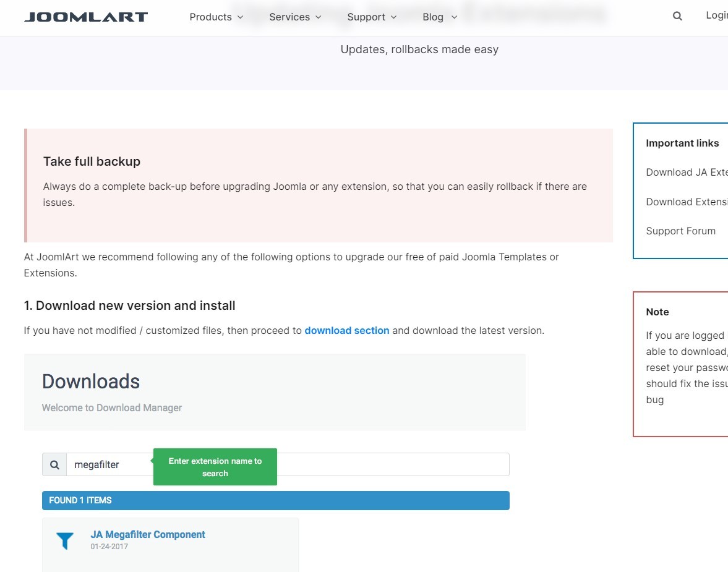This screenshot has height=572, width=728.
Task: Click the Important links heading
Action: 682,143
